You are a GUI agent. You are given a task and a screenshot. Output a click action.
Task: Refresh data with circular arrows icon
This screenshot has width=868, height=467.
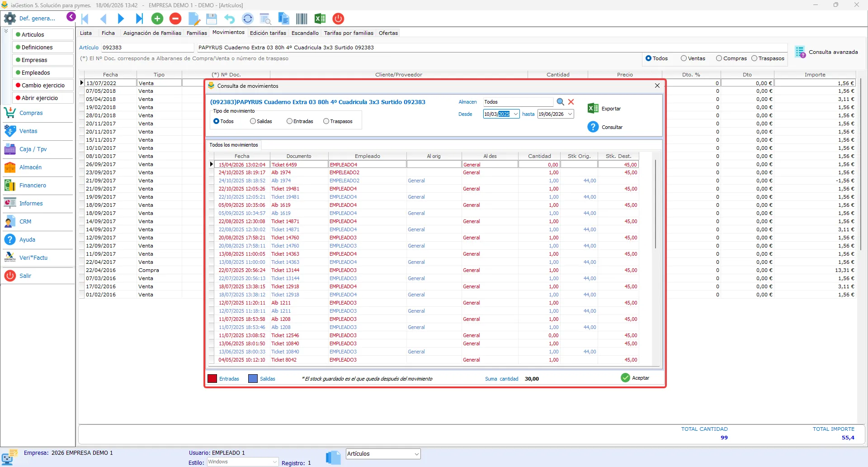pyautogui.click(x=248, y=19)
